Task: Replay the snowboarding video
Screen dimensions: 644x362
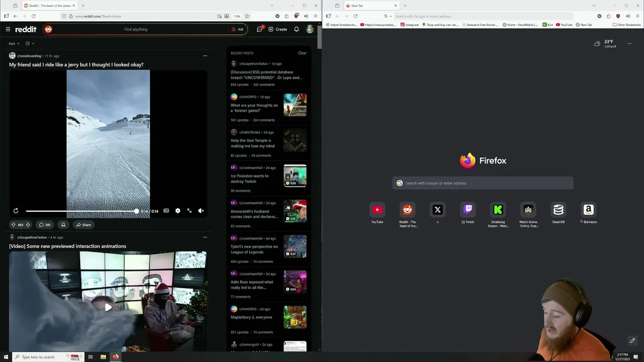Action: pos(16,211)
